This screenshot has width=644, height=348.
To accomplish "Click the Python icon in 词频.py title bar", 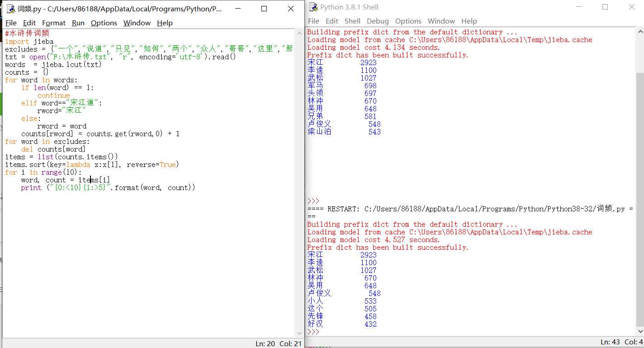I will [11, 9].
